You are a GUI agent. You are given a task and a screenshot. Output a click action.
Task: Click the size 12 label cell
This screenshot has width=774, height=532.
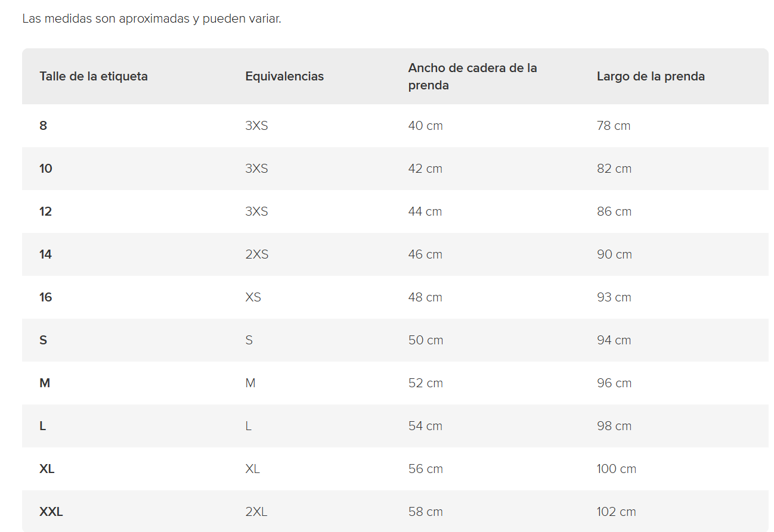pos(46,211)
